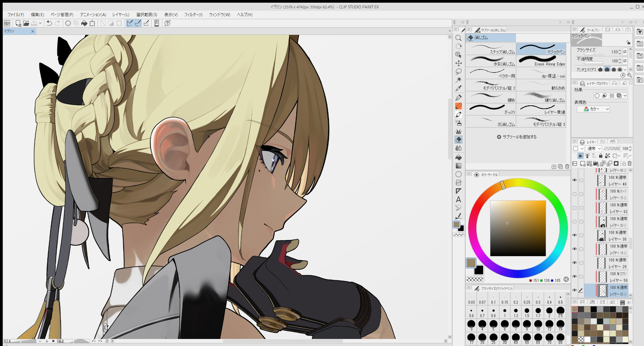The height and width of the screenshot is (346, 644).
Task: Toggle the border effect circle icon
Action: 597,96
